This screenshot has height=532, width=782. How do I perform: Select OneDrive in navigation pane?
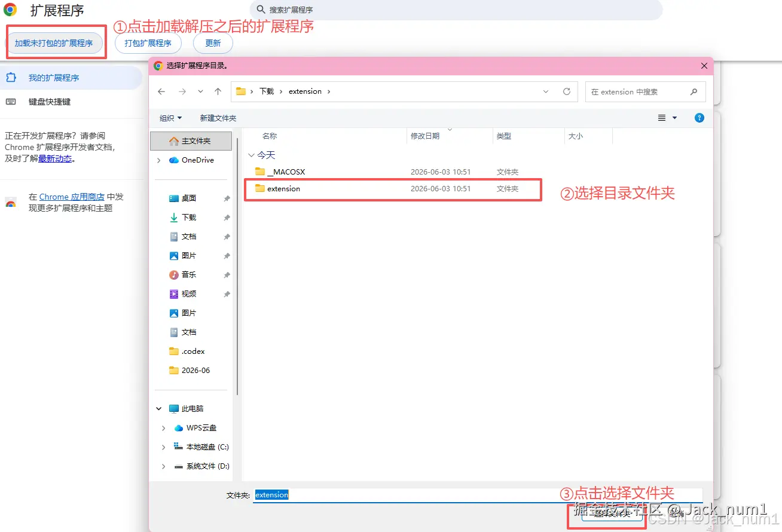[x=191, y=160]
